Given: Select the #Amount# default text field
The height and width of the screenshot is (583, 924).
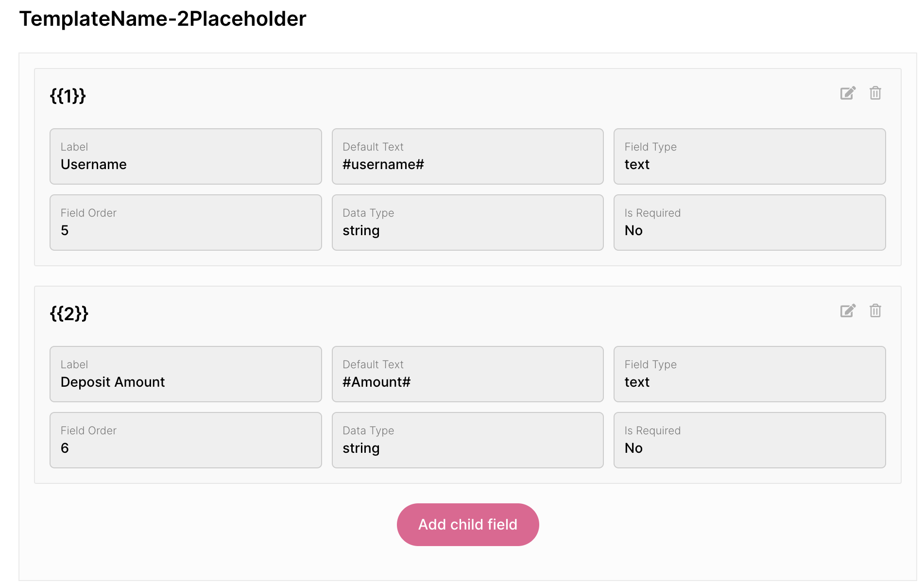Looking at the screenshot, I should (x=467, y=374).
